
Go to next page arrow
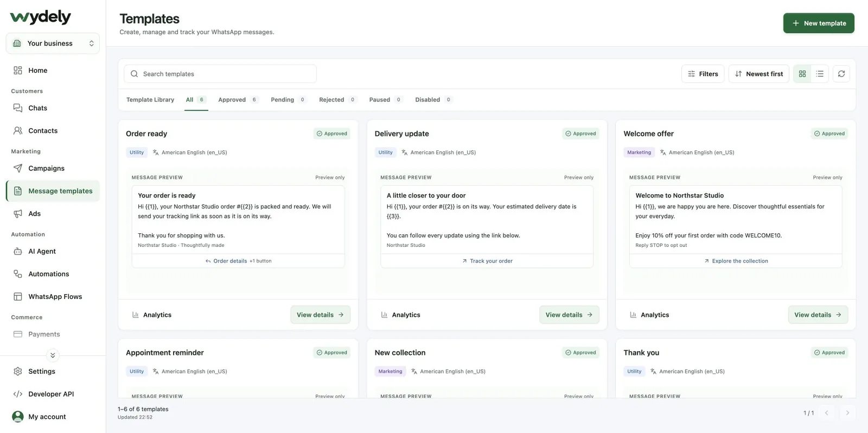(847, 413)
